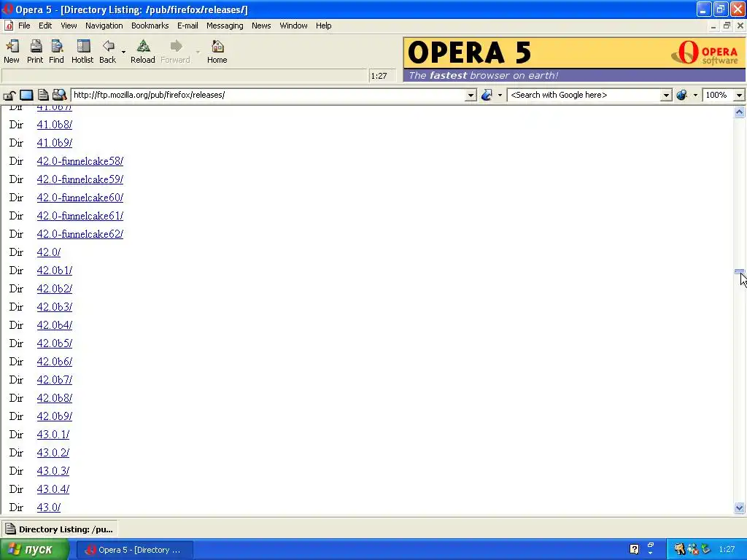Image resolution: width=747 pixels, height=560 pixels.
Task: Click the globe search icon
Action: tap(682, 95)
